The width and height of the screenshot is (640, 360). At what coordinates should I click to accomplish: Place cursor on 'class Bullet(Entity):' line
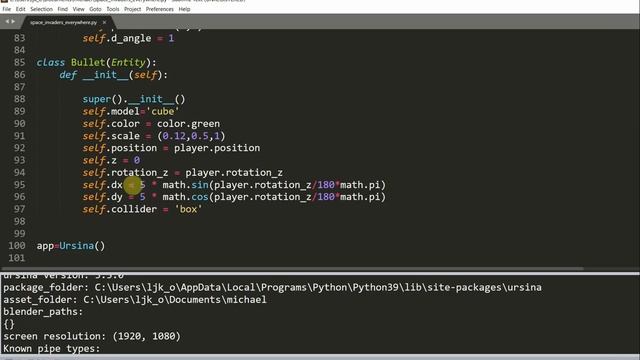pyautogui.click(x=96, y=62)
